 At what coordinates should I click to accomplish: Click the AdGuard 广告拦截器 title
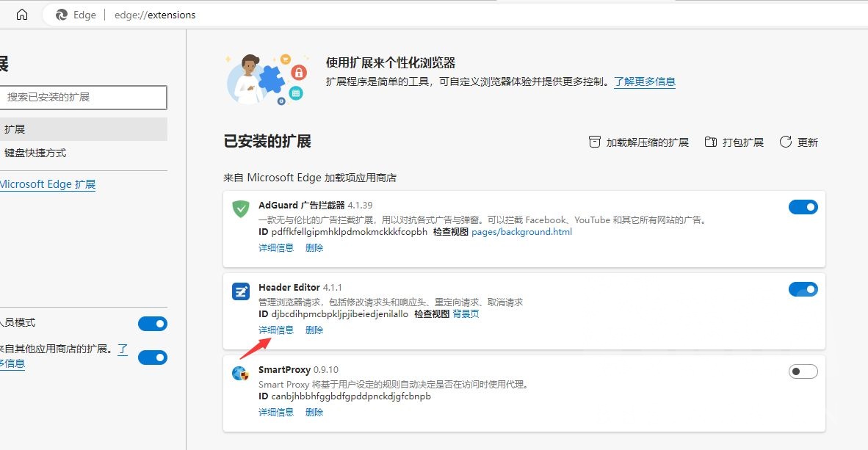click(302, 206)
